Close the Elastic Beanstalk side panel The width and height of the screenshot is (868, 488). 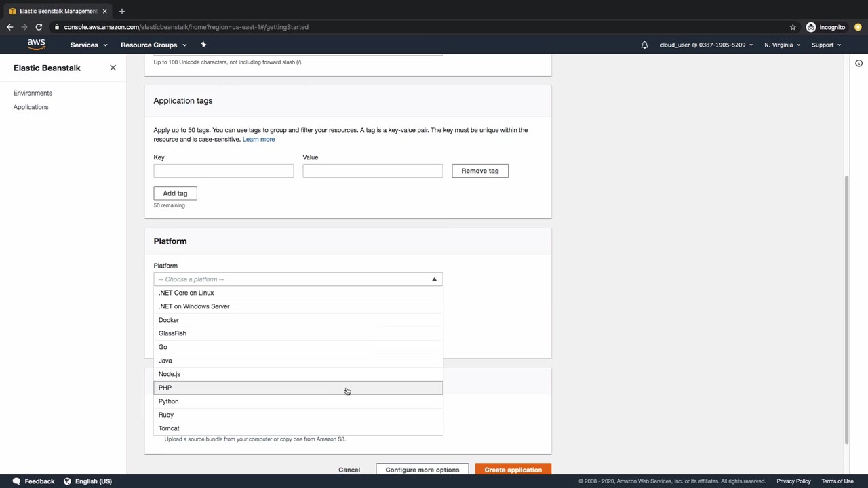(113, 68)
